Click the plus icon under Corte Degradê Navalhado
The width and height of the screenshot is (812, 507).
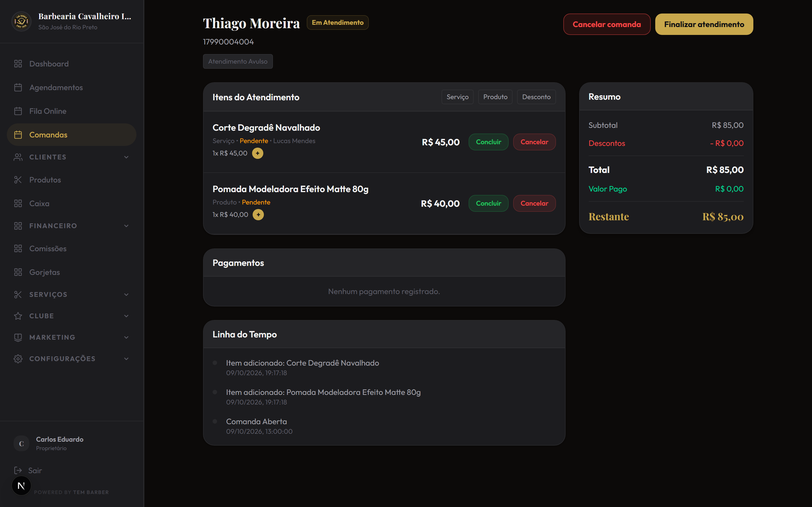[258, 153]
